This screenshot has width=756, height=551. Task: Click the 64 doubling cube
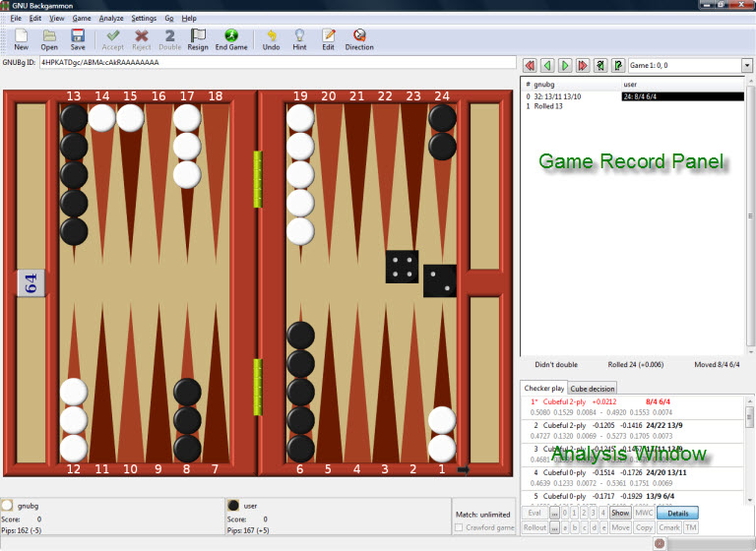tap(30, 284)
